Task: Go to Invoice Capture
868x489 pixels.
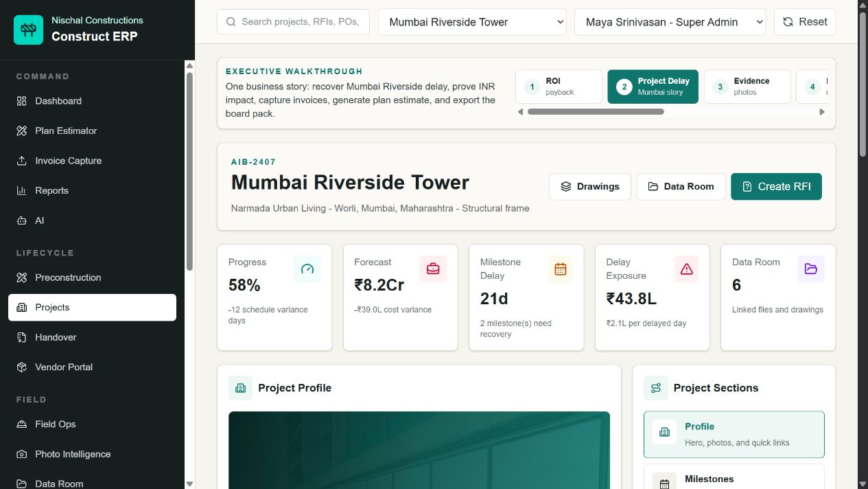Action: pos(92,161)
